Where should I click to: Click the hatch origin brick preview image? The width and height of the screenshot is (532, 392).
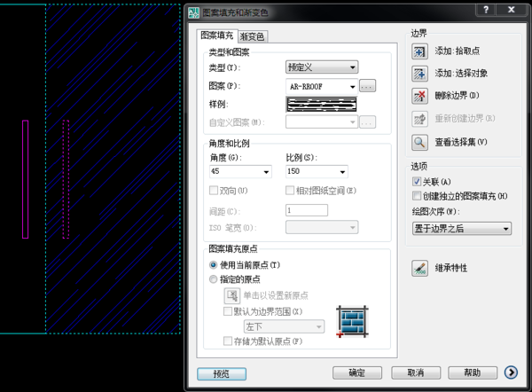[352, 321]
